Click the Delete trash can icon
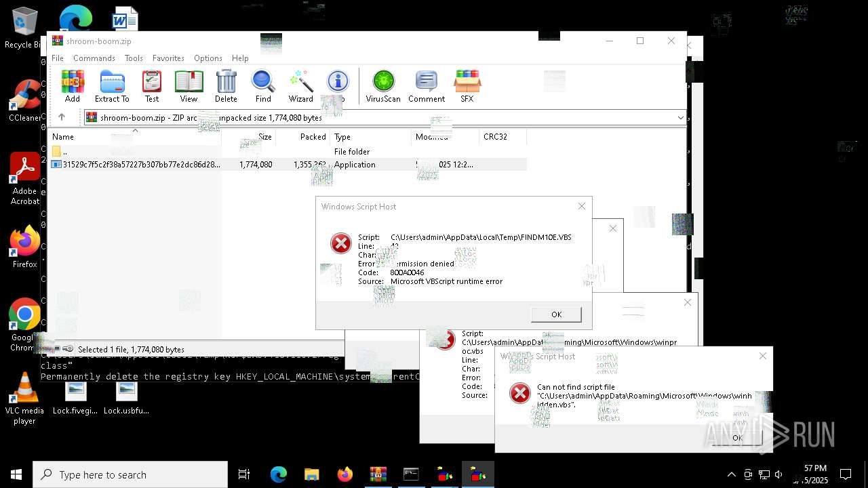This screenshot has width=868, height=488. (x=226, y=86)
